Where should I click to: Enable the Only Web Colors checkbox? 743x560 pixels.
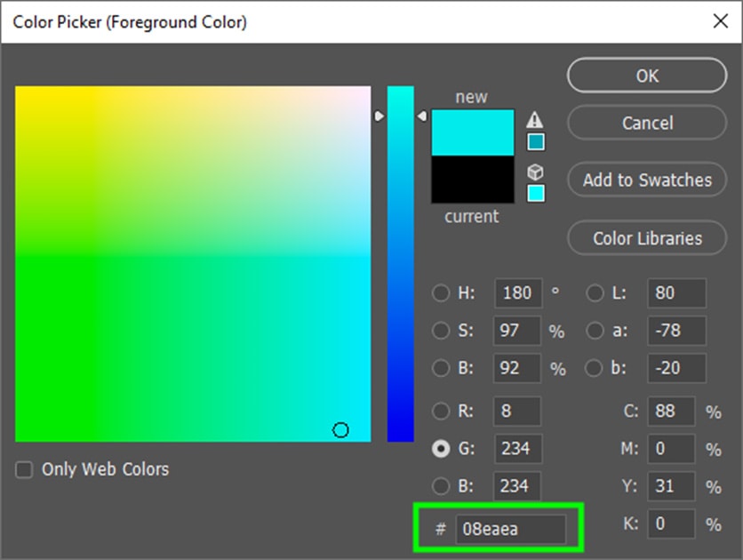[x=24, y=469]
